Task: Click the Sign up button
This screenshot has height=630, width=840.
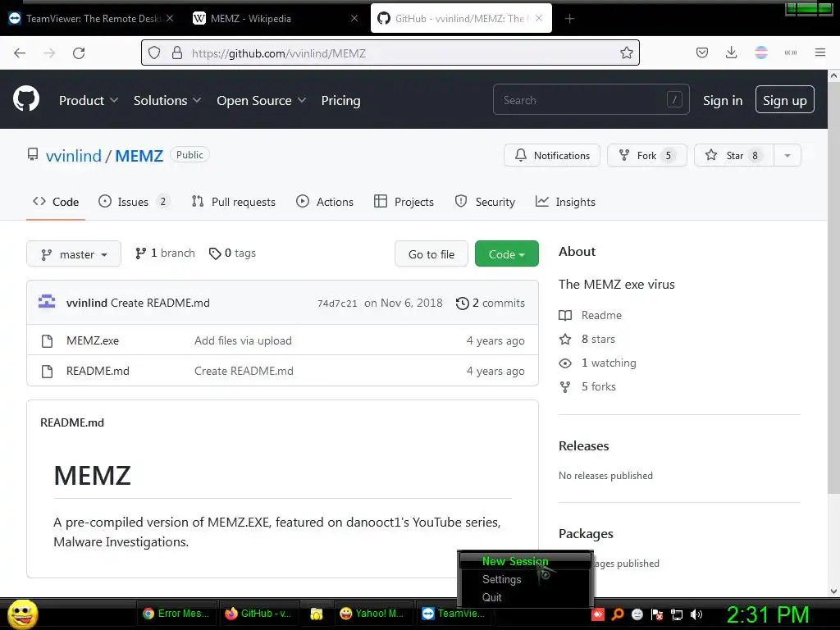Action: (x=784, y=99)
